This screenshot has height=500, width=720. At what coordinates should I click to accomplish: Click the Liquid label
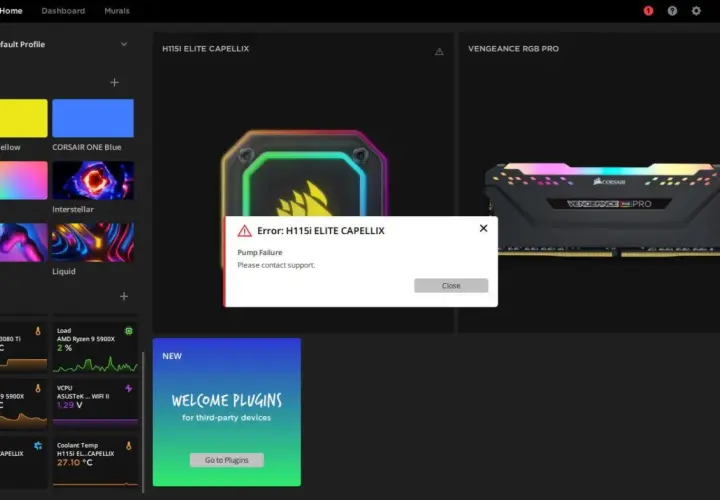pos(64,271)
